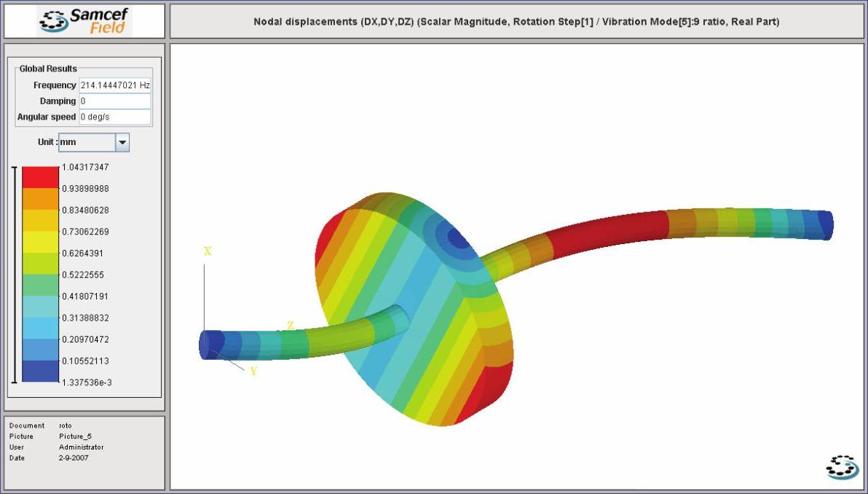Screen dimensions: 868x494
Task: Click the Angular speed value field
Action: coord(115,117)
